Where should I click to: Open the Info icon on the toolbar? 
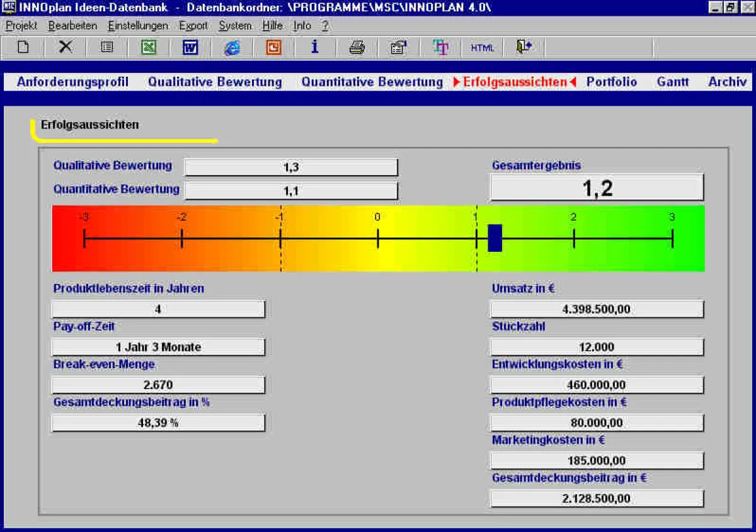click(315, 47)
